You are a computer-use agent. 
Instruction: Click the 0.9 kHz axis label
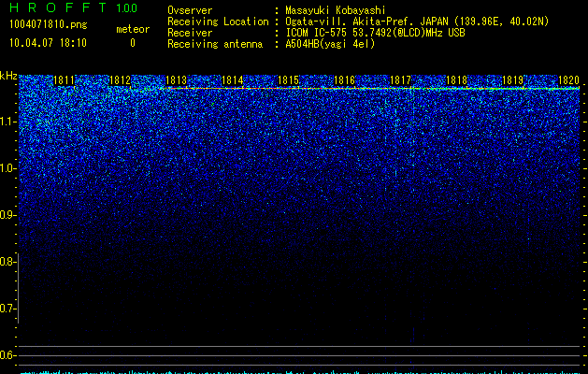point(7,215)
